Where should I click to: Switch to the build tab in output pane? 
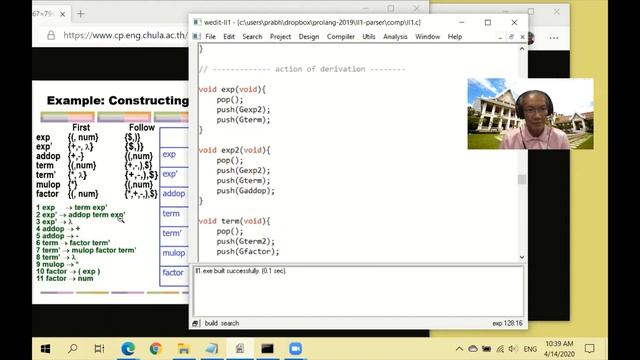tap(211, 323)
